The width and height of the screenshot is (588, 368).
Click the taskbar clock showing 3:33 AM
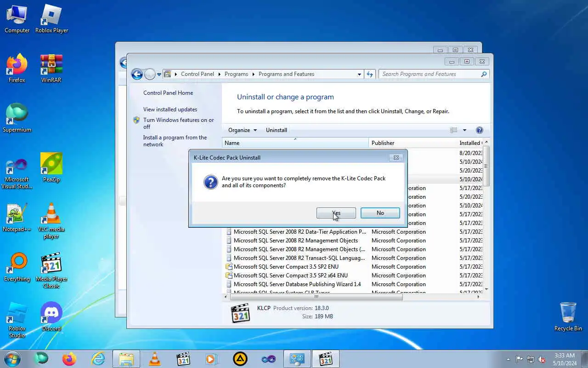[x=565, y=359]
